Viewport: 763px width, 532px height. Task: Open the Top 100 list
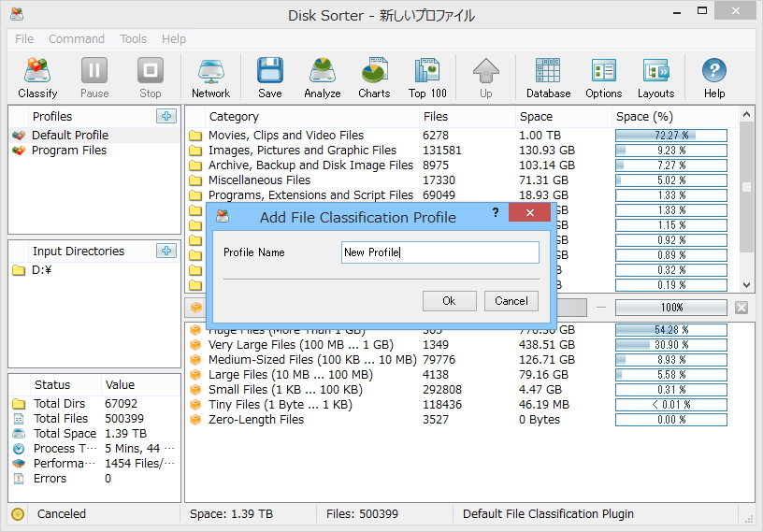427,78
